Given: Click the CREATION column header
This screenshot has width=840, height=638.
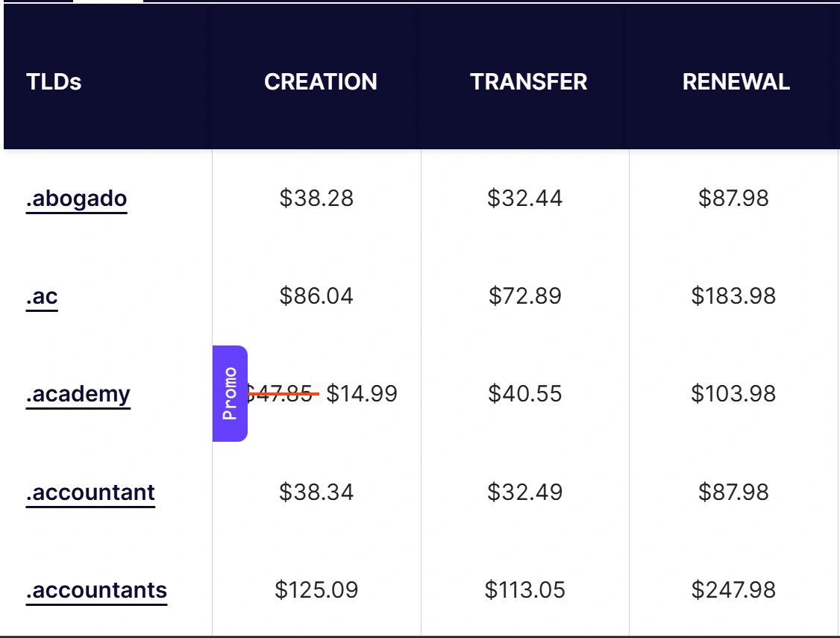Looking at the screenshot, I should click(x=321, y=81).
